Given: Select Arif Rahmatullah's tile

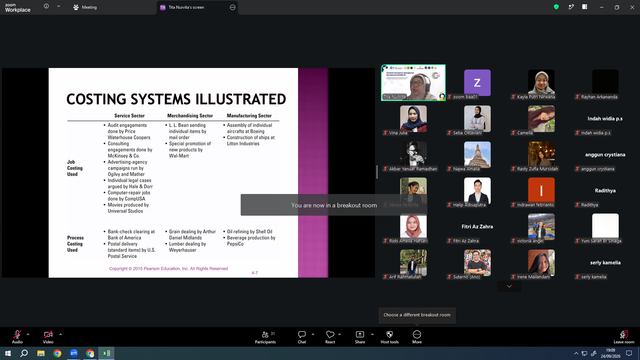Looking at the screenshot, I should 413,262.
